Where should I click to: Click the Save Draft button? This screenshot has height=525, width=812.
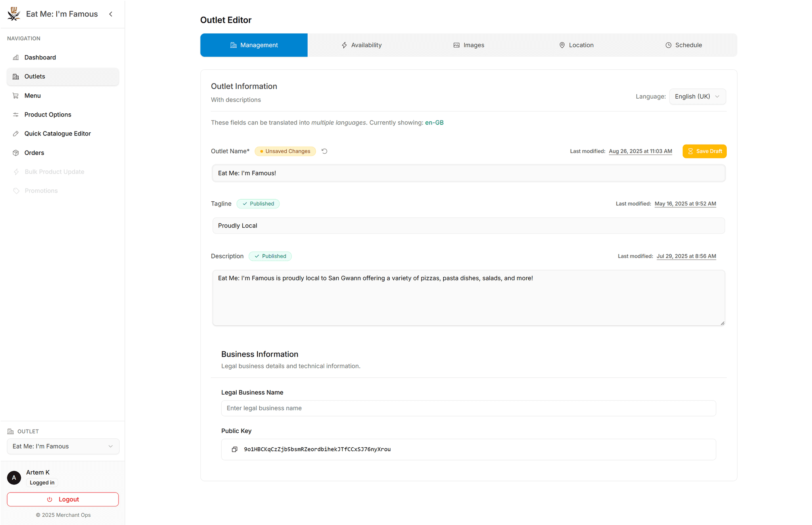coord(705,151)
